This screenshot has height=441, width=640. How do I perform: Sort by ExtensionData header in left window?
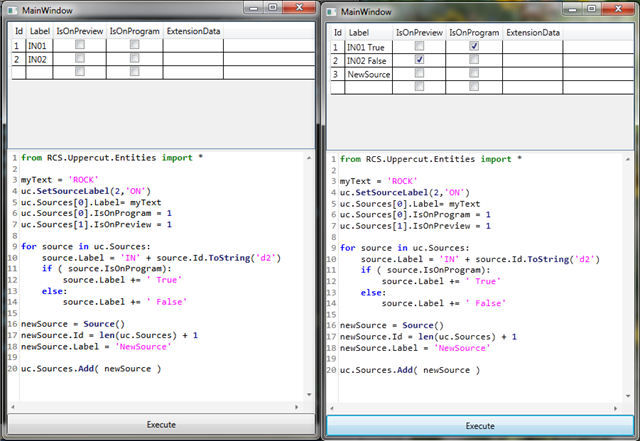[193, 31]
